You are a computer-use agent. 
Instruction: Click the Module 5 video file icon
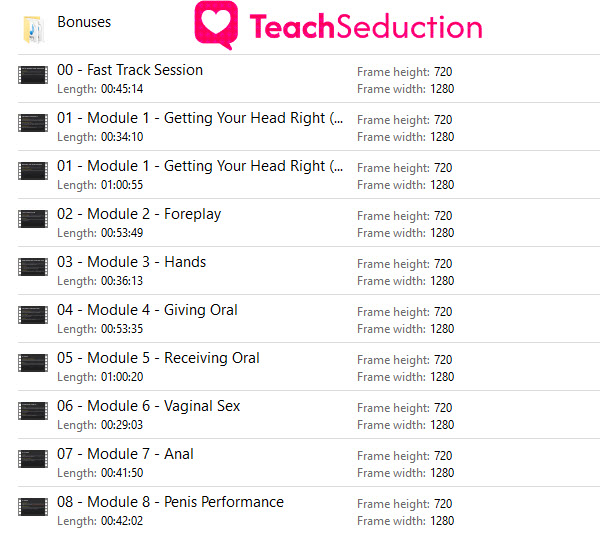click(33, 363)
